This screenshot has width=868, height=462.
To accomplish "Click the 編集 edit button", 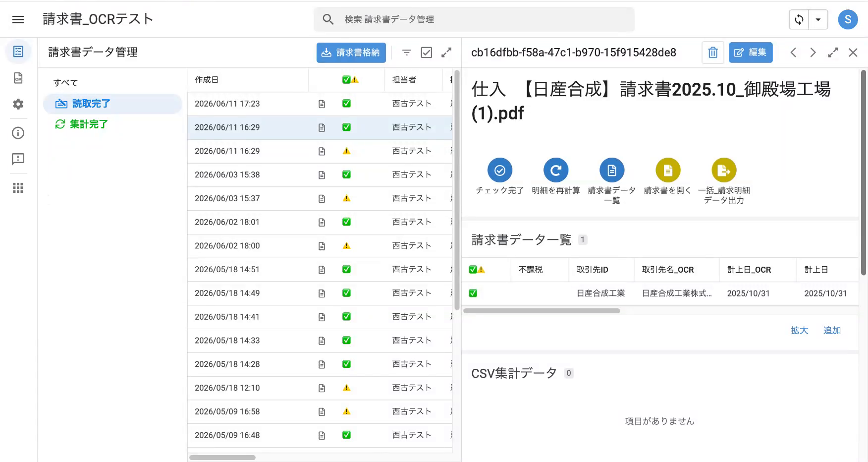I will click(751, 53).
